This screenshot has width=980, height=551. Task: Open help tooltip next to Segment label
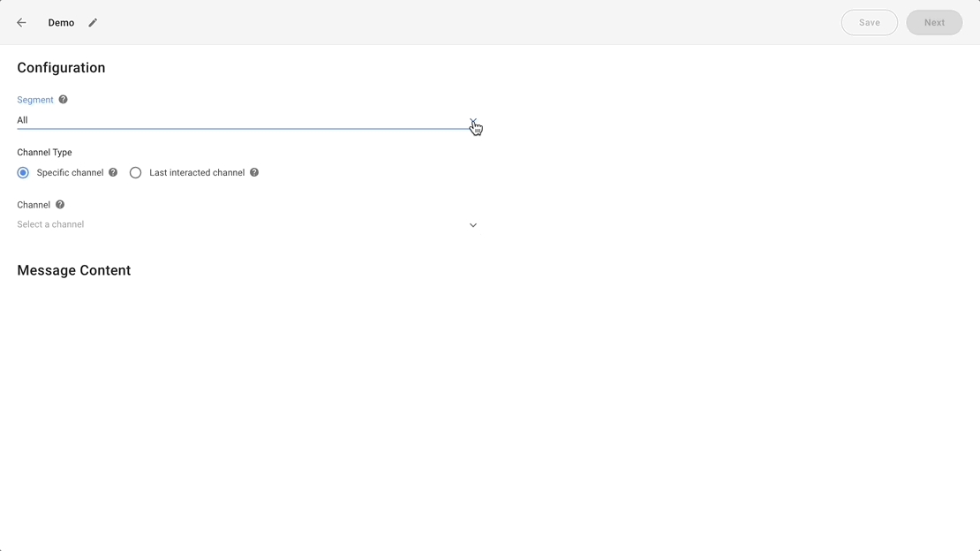(63, 100)
